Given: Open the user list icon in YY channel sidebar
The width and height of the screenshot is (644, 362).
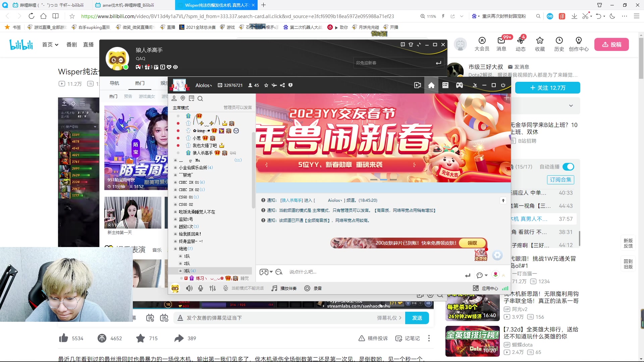Looking at the screenshot, I should (x=174, y=98).
